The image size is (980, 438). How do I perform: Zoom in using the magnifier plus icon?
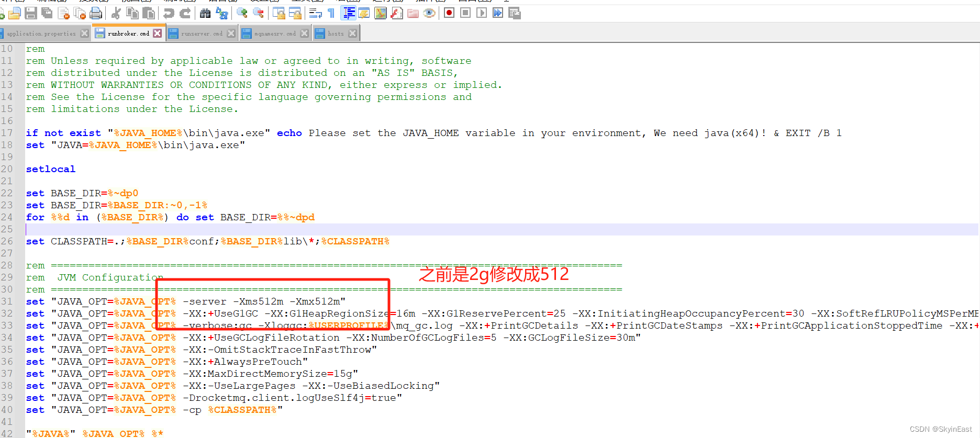tap(242, 13)
